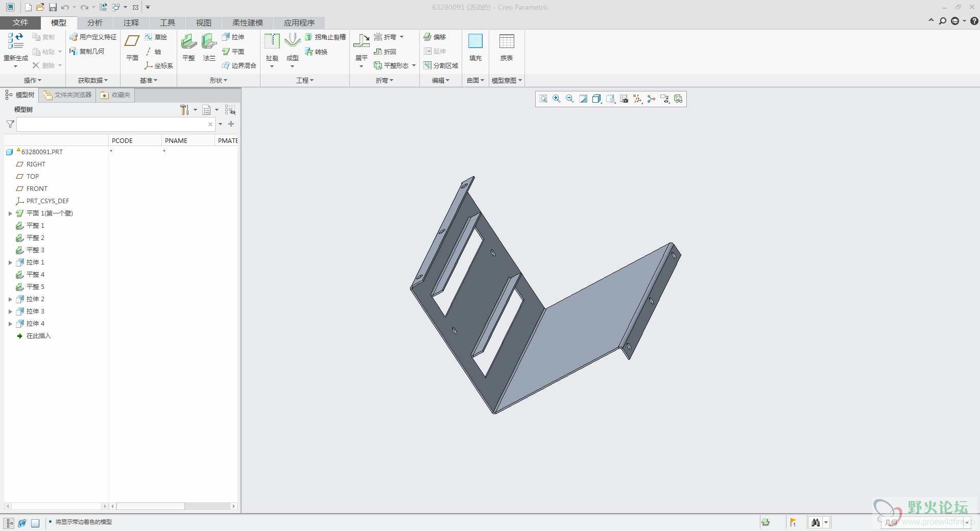980x531 pixels.
Task: Expand the 拉伸 4 tree node
Action: 10,324
